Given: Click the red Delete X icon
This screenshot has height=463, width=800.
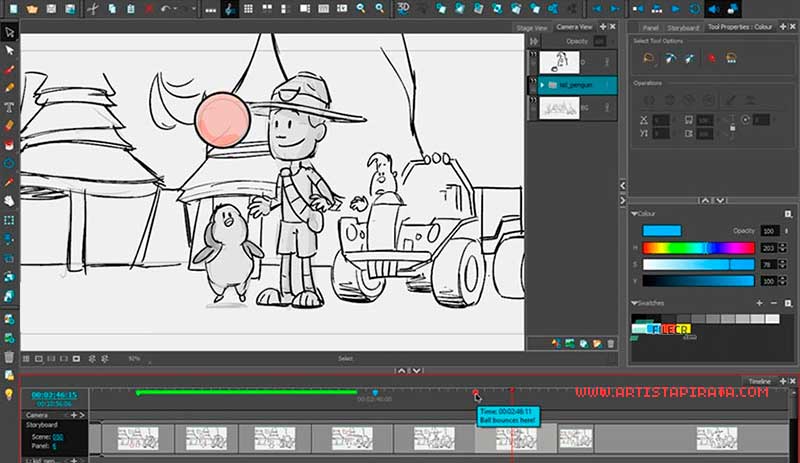Looking at the screenshot, I should point(149,9).
